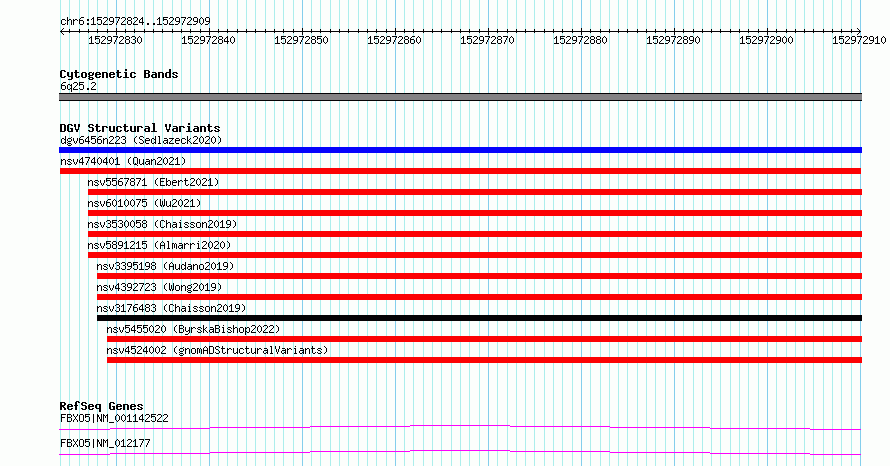Click the red bar under nsv3530058
The image size is (890, 466).
pos(475,234)
